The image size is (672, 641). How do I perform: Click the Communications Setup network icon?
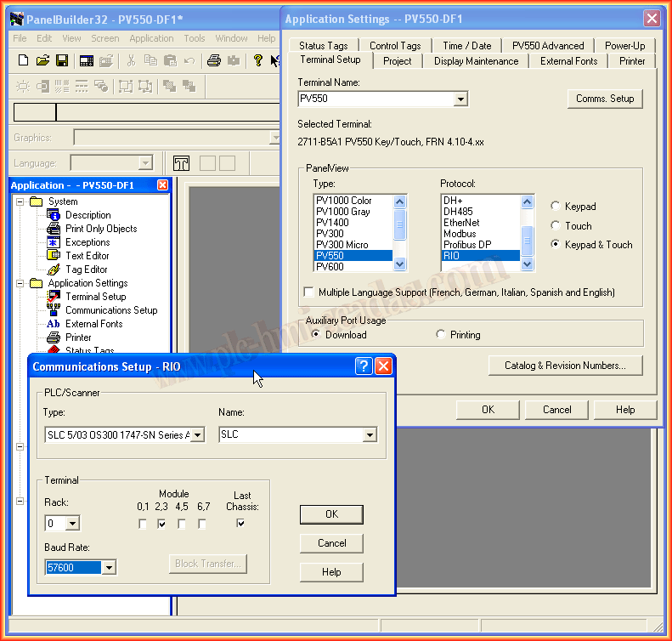coord(54,310)
